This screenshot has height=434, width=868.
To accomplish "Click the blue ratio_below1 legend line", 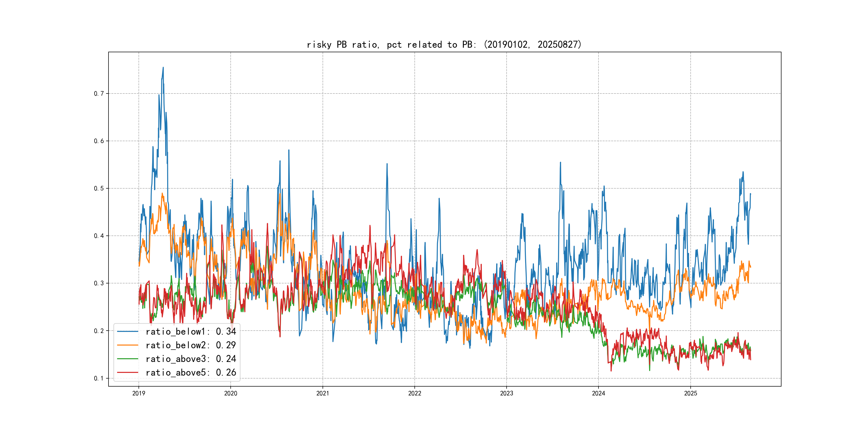I will pos(127,332).
